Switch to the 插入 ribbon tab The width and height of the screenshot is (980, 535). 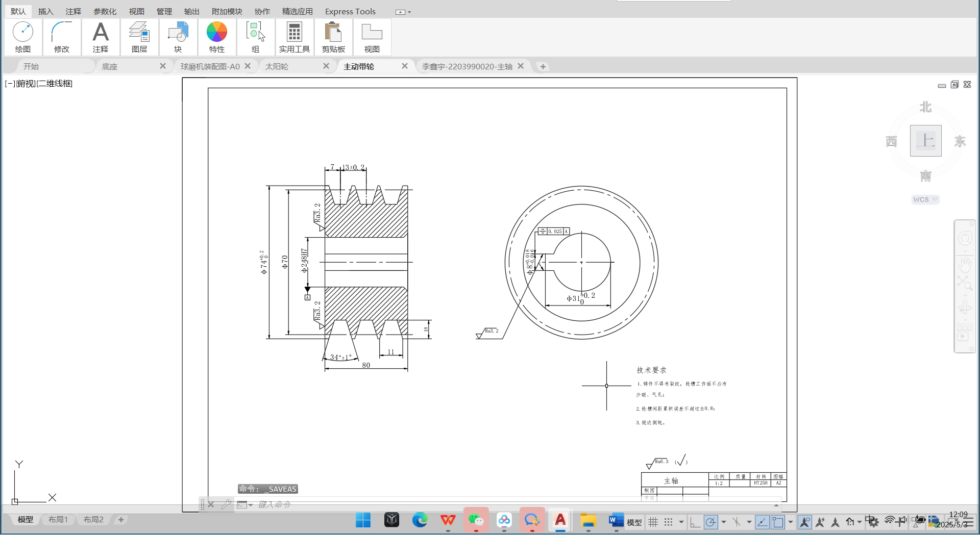46,11
